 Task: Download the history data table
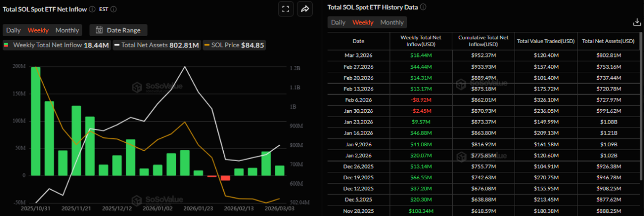pyautogui.click(x=636, y=22)
